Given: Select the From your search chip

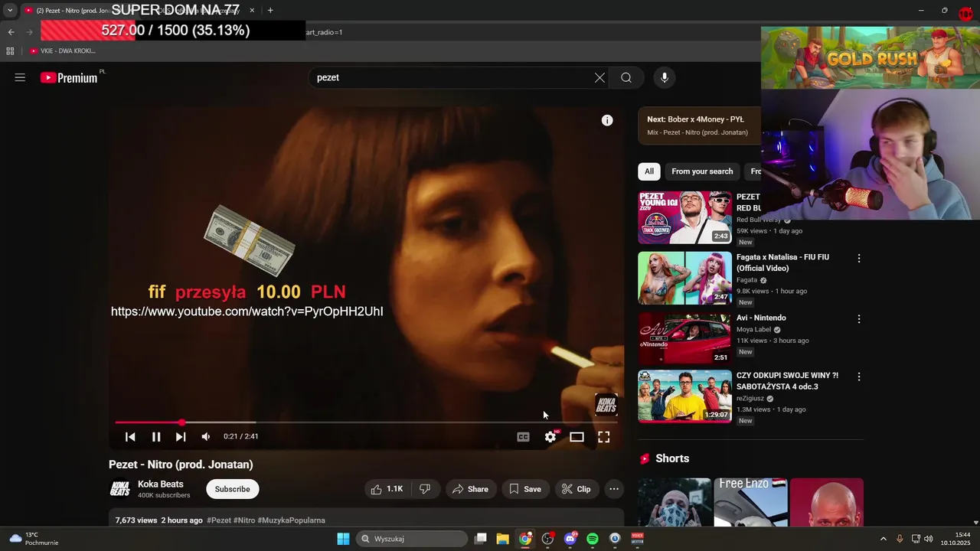Looking at the screenshot, I should (x=702, y=171).
